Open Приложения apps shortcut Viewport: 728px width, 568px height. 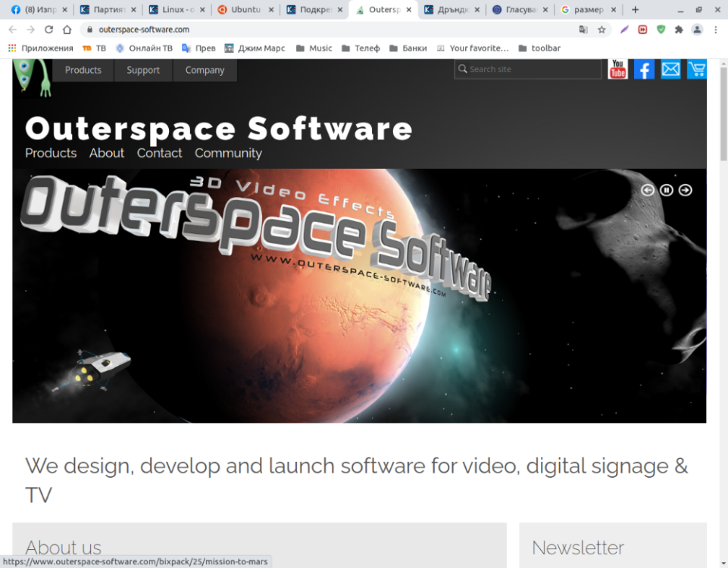click(40, 48)
